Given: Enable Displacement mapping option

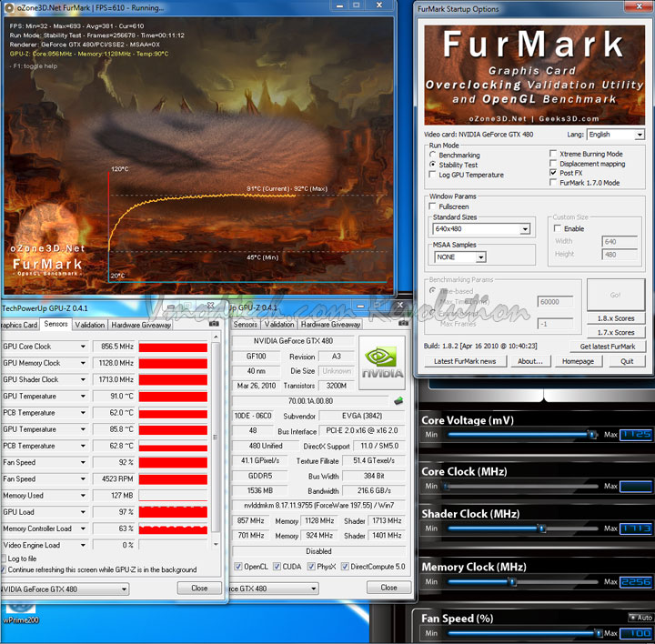Looking at the screenshot, I should click(x=553, y=164).
